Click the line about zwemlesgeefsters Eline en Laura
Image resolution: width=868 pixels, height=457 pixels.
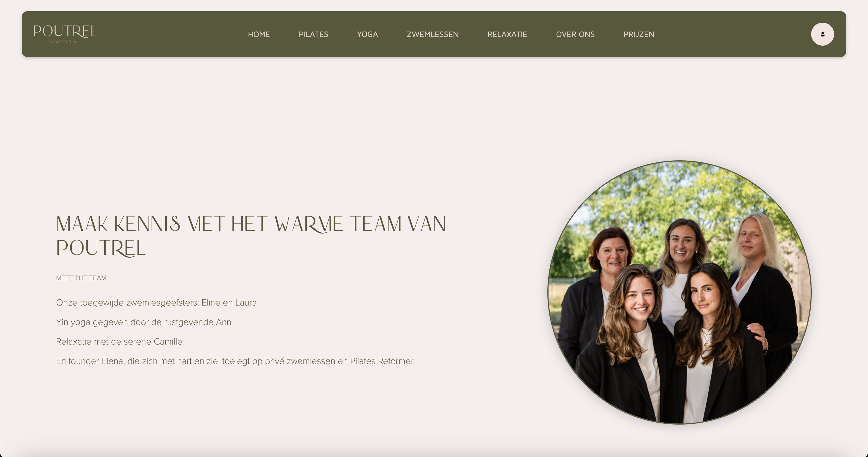tap(156, 303)
